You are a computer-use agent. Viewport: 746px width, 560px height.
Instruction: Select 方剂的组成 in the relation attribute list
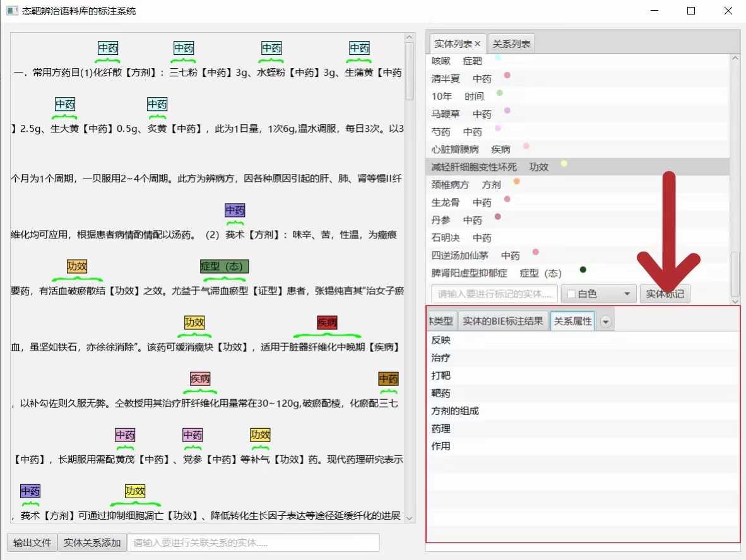coord(455,411)
